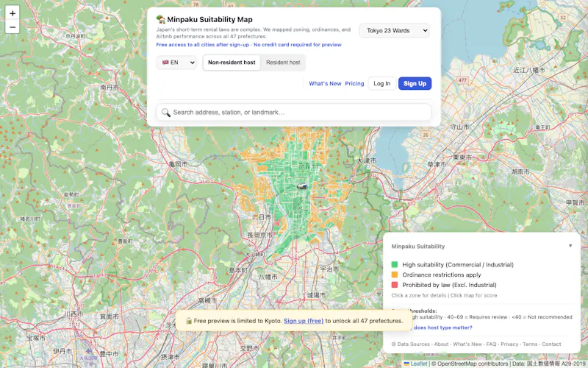Open the Contact footer link
This screenshot has width=588, height=368.
tap(551, 344)
